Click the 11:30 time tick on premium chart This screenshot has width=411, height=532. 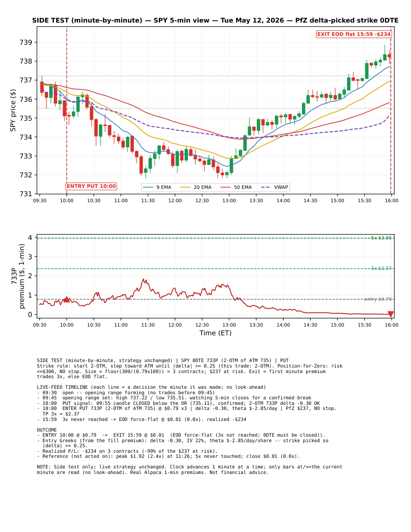coord(148,325)
